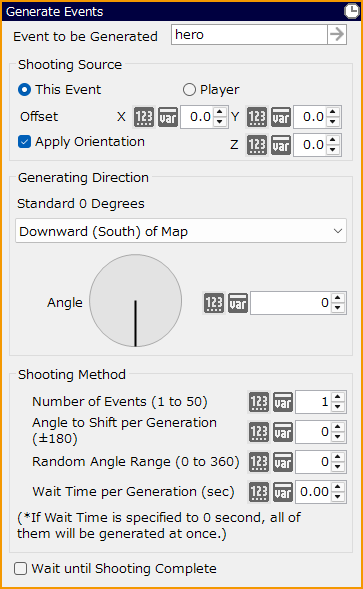Click the Wait Time value field
Screen dimensions: 363x589
coord(313,492)
